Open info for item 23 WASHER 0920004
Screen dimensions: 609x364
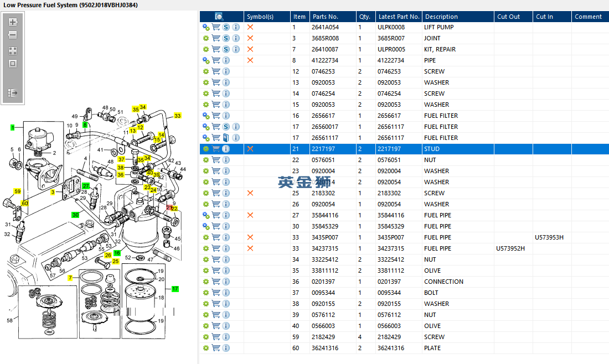click(226, 171)
